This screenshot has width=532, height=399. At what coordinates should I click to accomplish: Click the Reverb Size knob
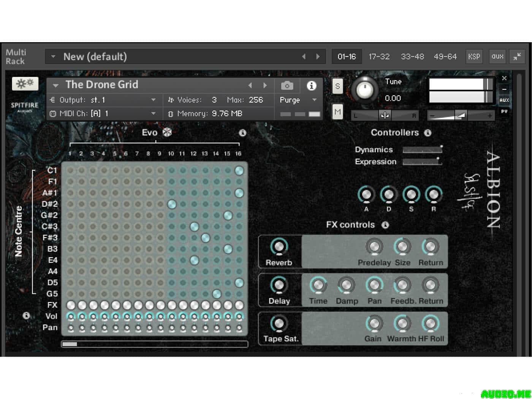click(402, 247)
